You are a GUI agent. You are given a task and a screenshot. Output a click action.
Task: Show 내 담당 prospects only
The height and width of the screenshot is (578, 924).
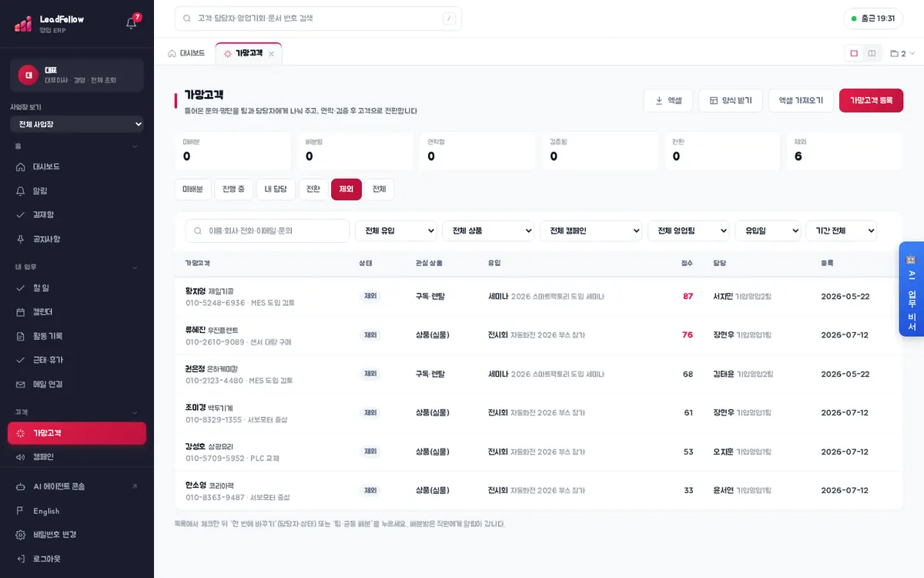tap(276, 190)
